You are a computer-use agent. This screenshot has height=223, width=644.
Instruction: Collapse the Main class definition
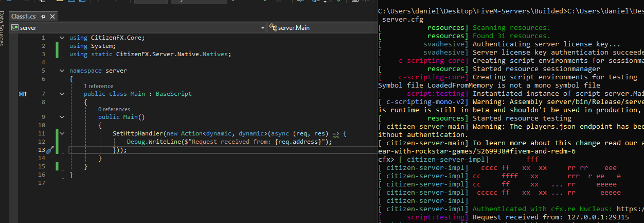[62, 94]
